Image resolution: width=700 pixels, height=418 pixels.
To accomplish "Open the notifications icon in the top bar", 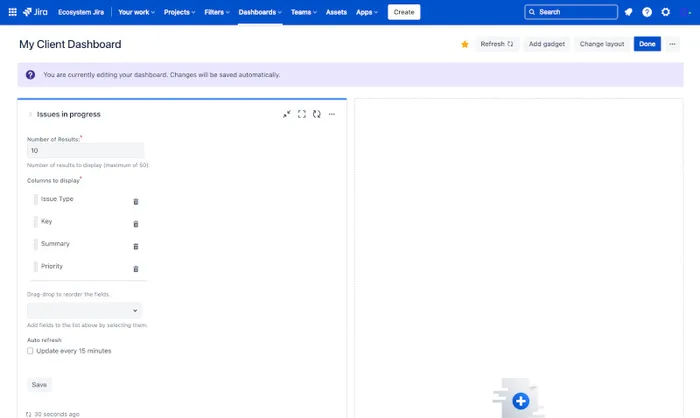I will (628, 12).
